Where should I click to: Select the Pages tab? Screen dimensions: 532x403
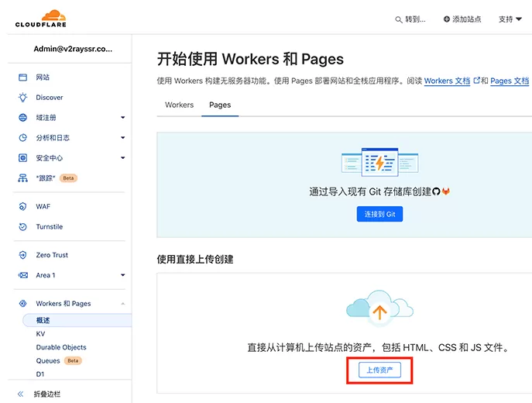[220, 105]
